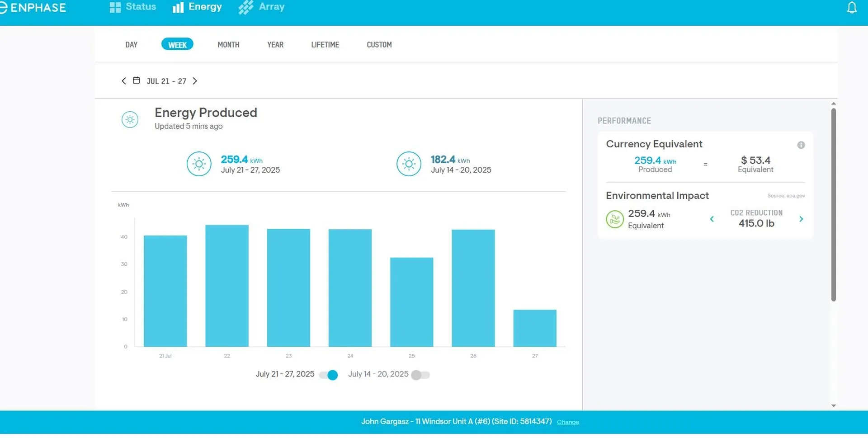Click sun icon beside 182.4 kWh total
Screen dimensions: 868x438
tap(409, 164)
